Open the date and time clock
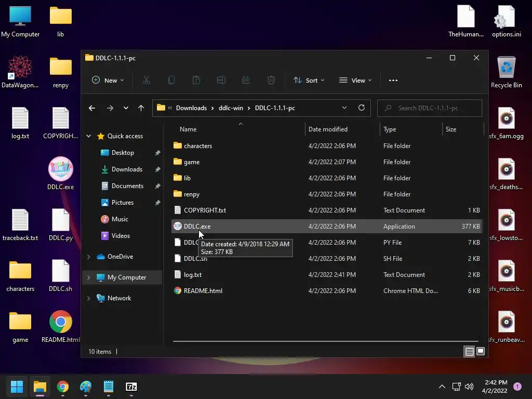532x399 pixels. click(495, 387)
